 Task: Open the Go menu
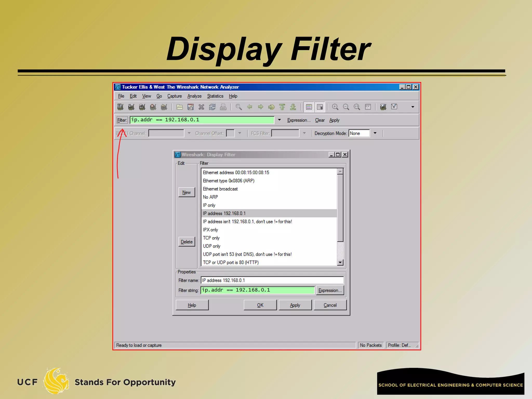159,96
